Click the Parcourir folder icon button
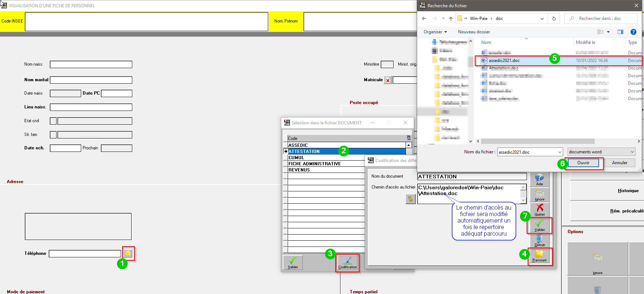644x294 pixels. [x=539, y=255]
